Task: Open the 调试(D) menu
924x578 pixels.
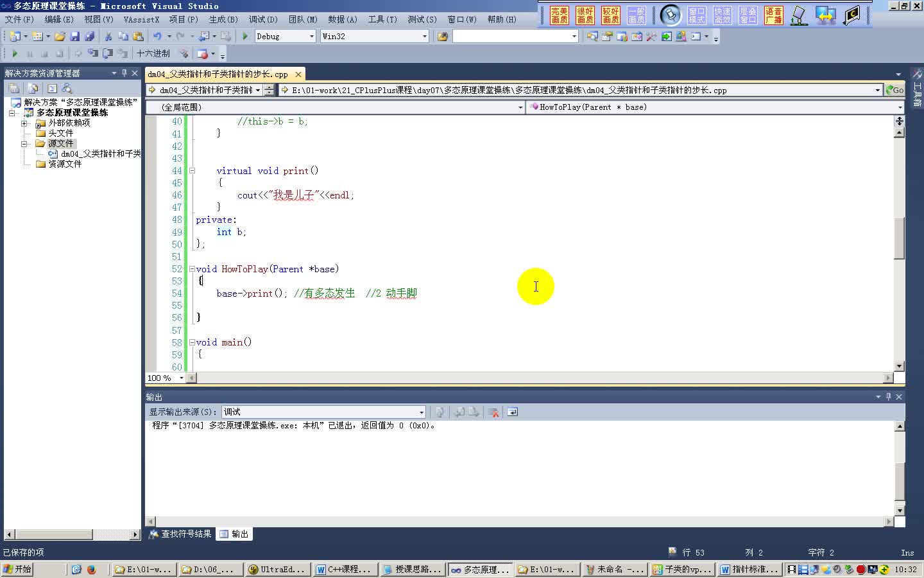Action: pyautogui.click(x=263, y=19)
